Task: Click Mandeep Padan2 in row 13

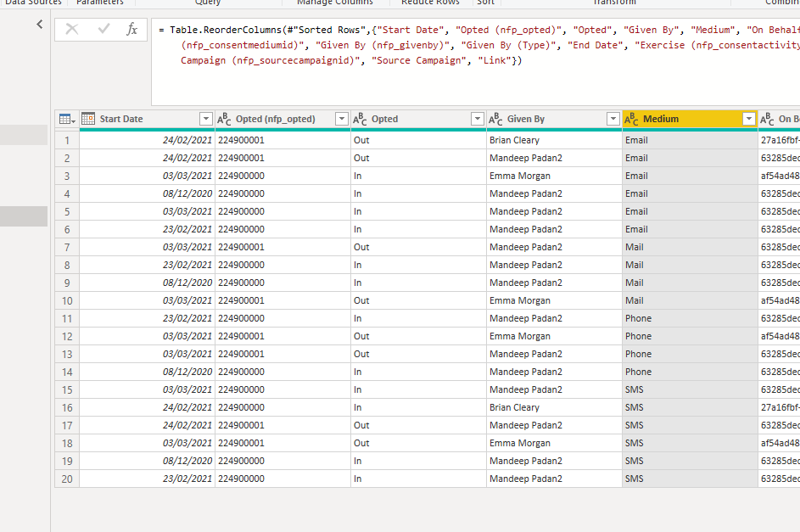Action: [525, 354]
